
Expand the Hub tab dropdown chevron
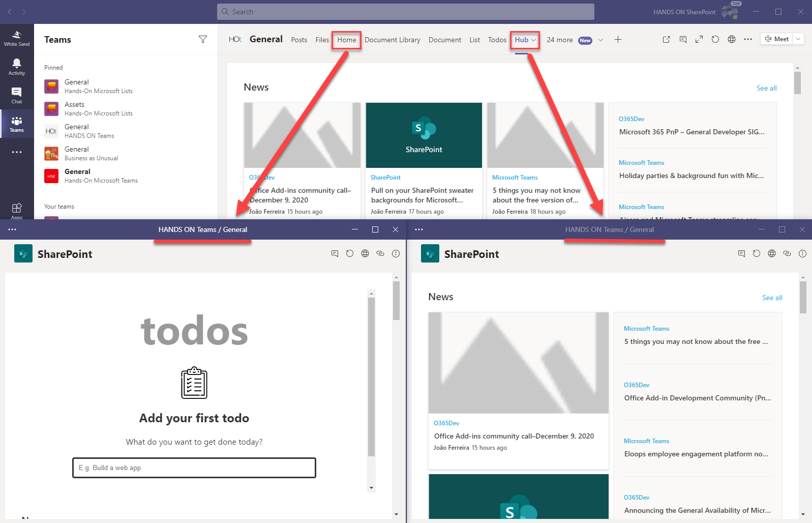tap(533, 40)
